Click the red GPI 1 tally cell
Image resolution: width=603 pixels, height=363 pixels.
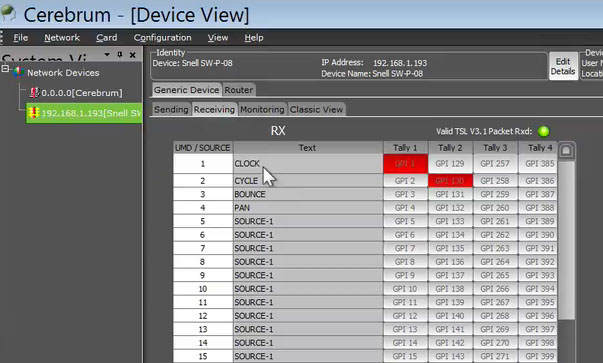[405, 164]
